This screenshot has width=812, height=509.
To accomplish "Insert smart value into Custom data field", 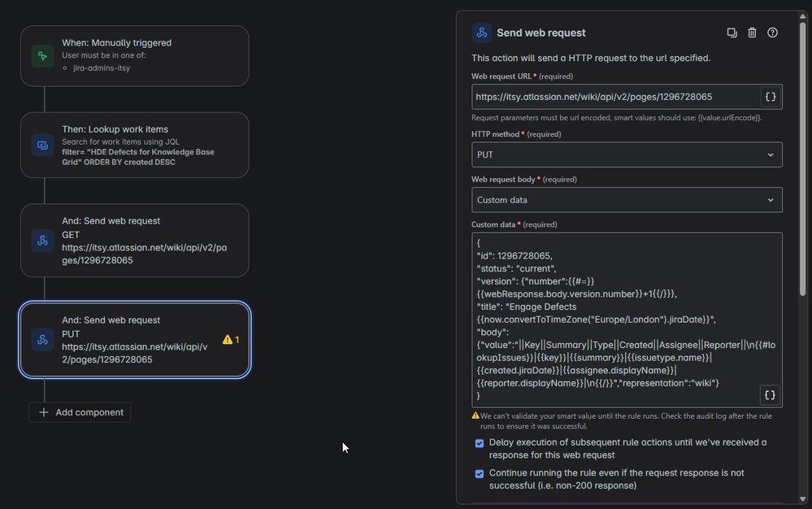I will pyautogui.click(x=770, y=394).
